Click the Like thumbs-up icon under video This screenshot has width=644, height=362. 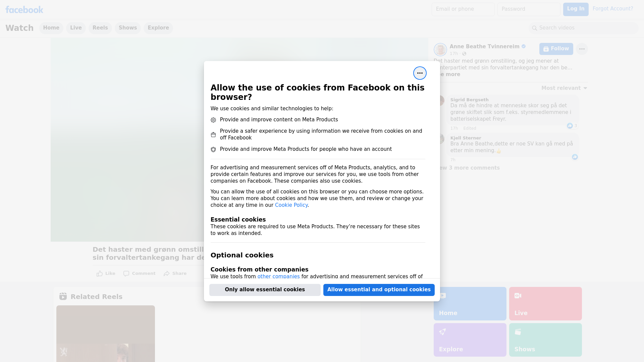tap(100, 274)
